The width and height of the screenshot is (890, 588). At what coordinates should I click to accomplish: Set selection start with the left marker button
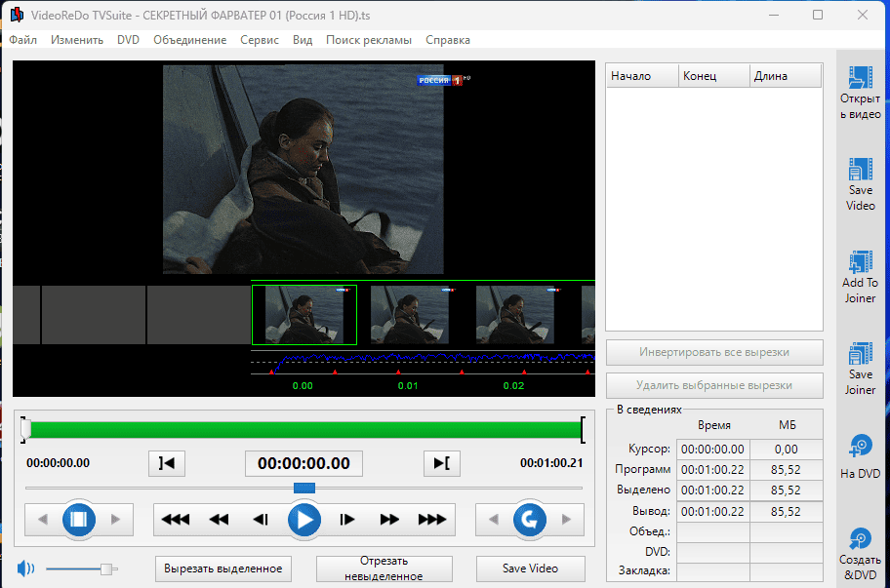(167, 463)
